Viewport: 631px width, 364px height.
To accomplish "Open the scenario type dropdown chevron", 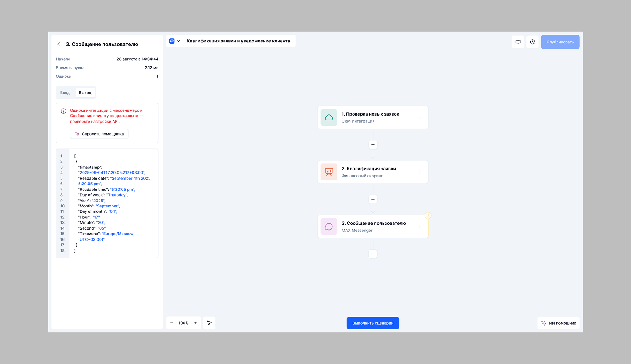I will pos(178,41).
